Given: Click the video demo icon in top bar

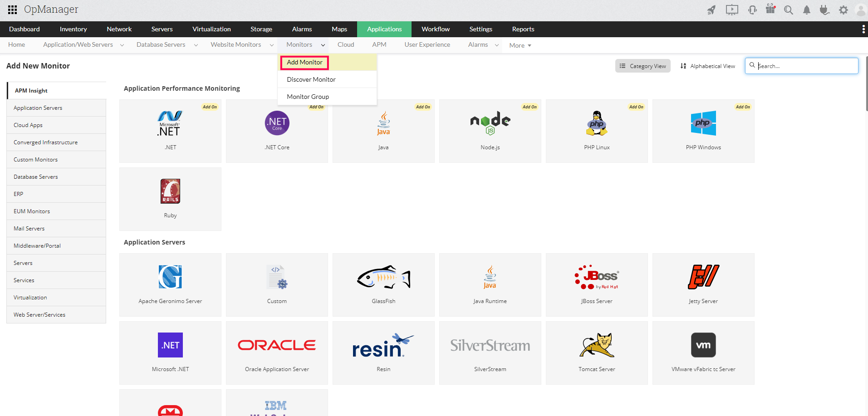Looking at the screenshot, I should 732,10.
